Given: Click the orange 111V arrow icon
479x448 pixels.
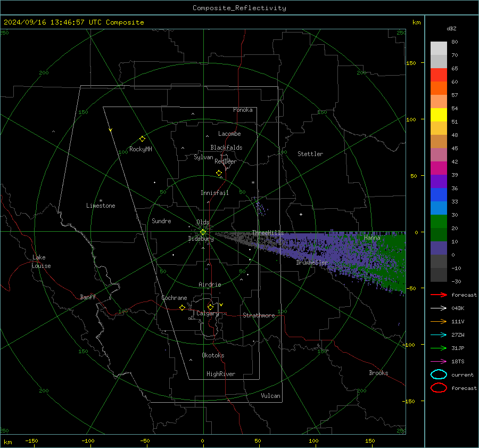Looking at the screenshot, I should [x=439, y=321].
